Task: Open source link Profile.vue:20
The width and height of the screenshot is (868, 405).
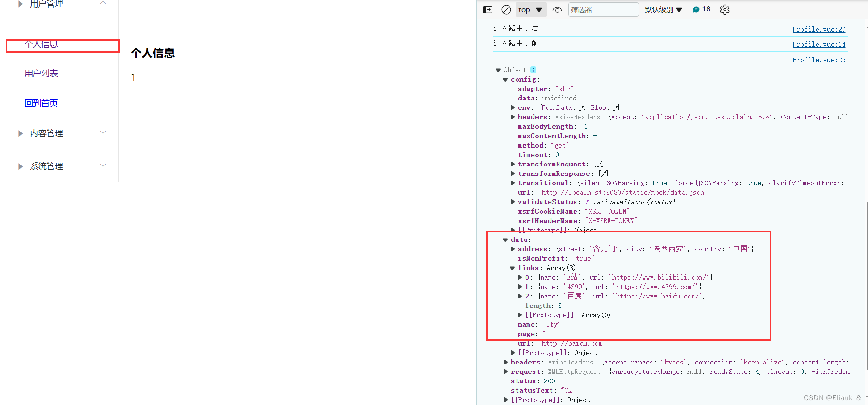Action: pos(819,29)
